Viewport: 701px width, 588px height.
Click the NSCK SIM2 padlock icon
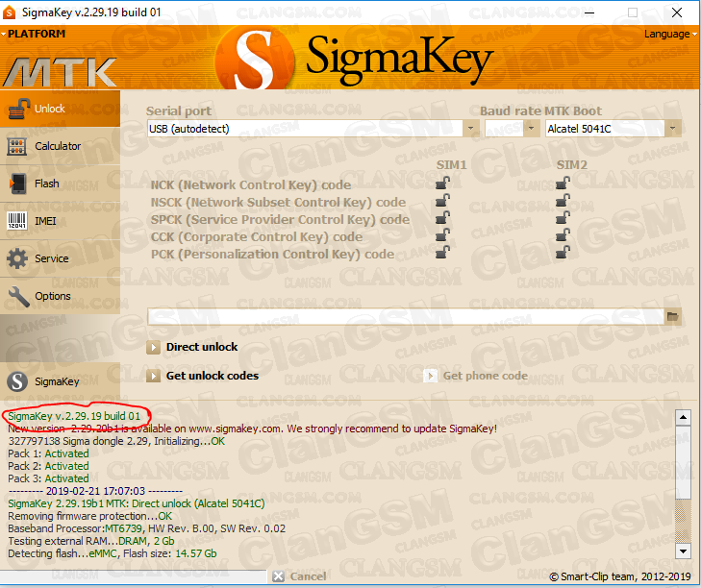pos(563,200)
